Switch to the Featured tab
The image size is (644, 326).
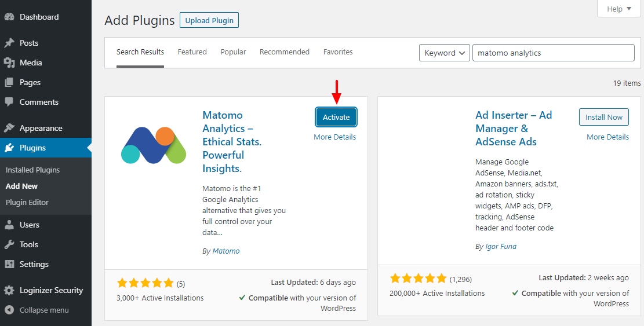[192, 52]
